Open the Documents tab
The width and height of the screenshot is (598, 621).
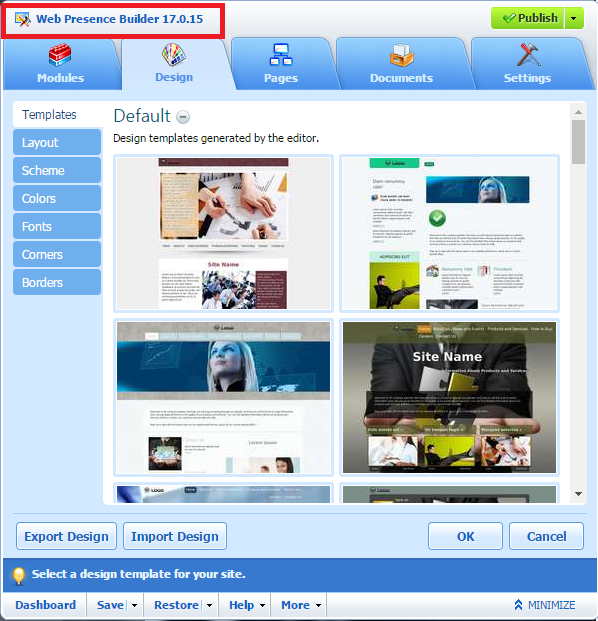402,65
